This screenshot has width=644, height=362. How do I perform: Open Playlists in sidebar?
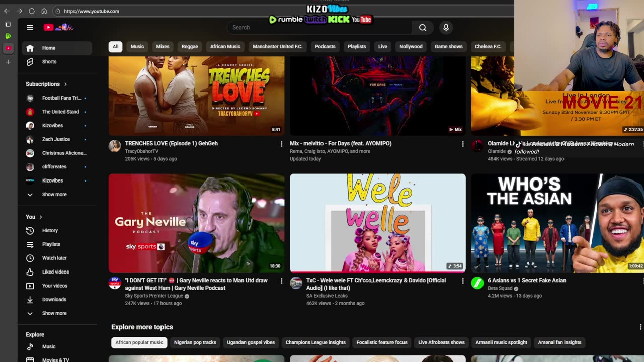coord(56,244)
